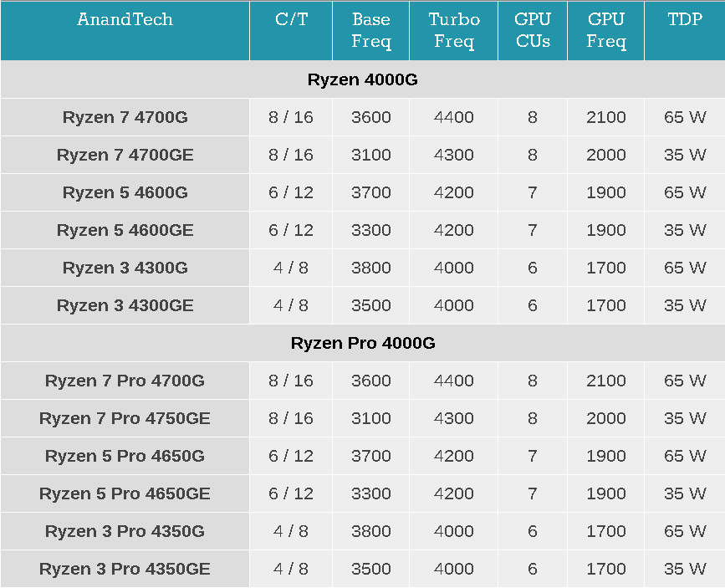Select base frequency 3600 in Ryzen 7 4700G row
The image size is (725, 588).
(x=370, y=117)
